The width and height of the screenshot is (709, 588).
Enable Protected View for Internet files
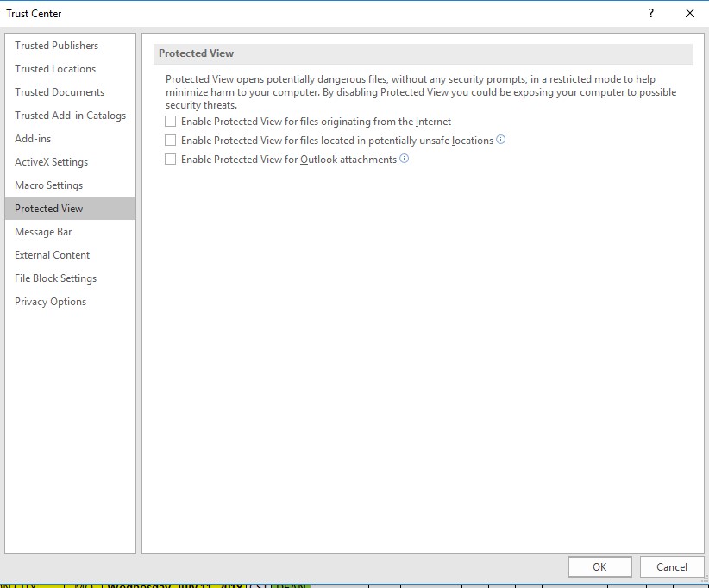click(171, 122)
